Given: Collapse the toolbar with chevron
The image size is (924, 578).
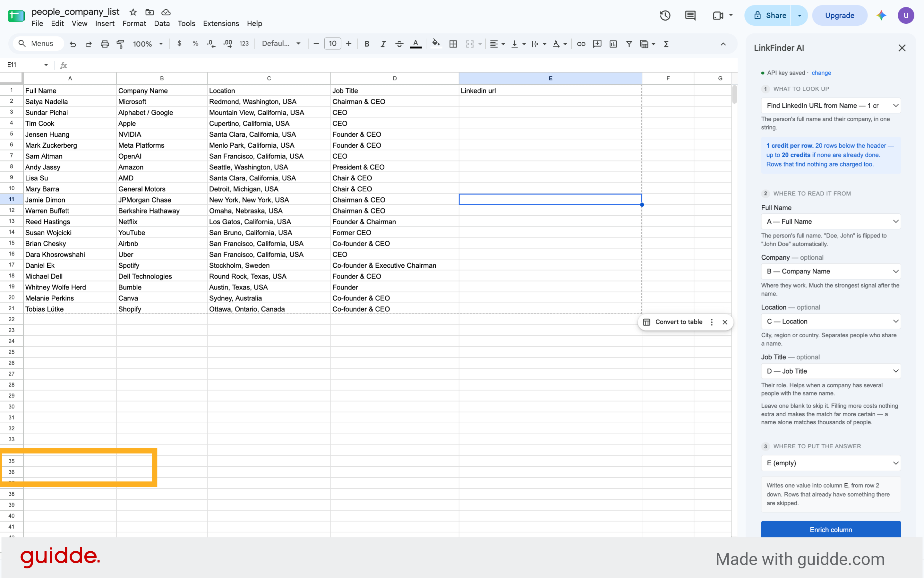Looking at the screenshot, I should click(x=723, y=44).
